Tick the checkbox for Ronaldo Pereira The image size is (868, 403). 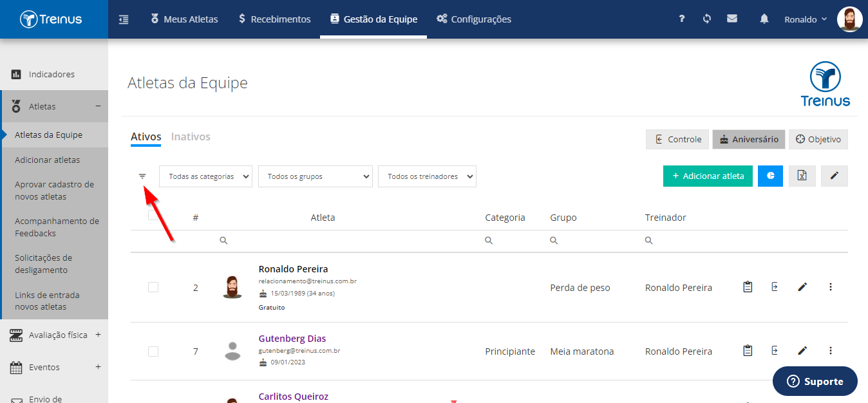point(153,287)
